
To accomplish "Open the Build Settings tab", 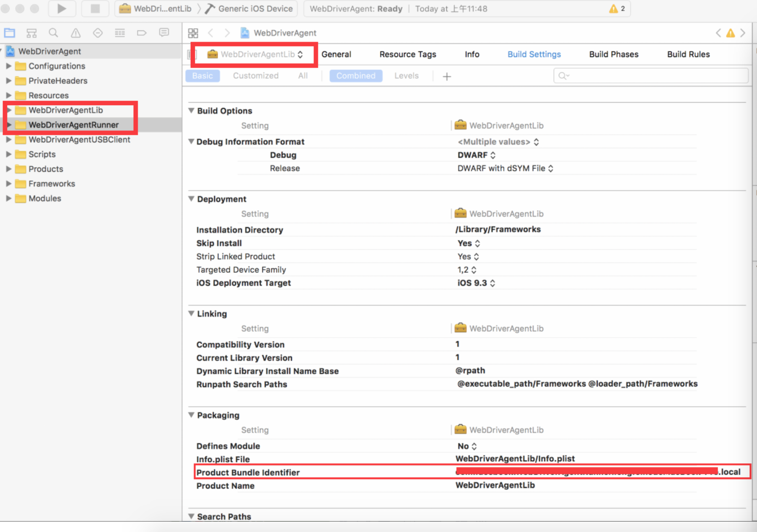I will click(x=534, y=54).
